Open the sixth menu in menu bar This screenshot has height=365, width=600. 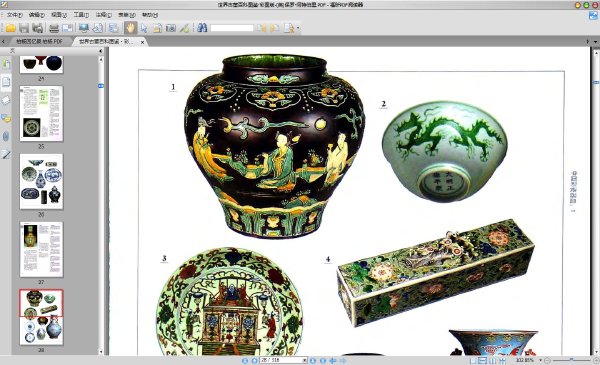pyautogui.click(x=127, y=15)
